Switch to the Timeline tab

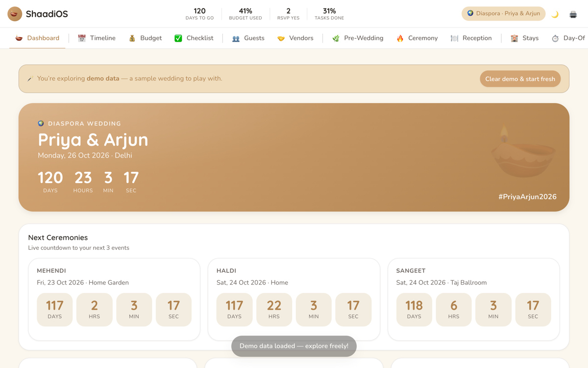click(x=97, y=38)
